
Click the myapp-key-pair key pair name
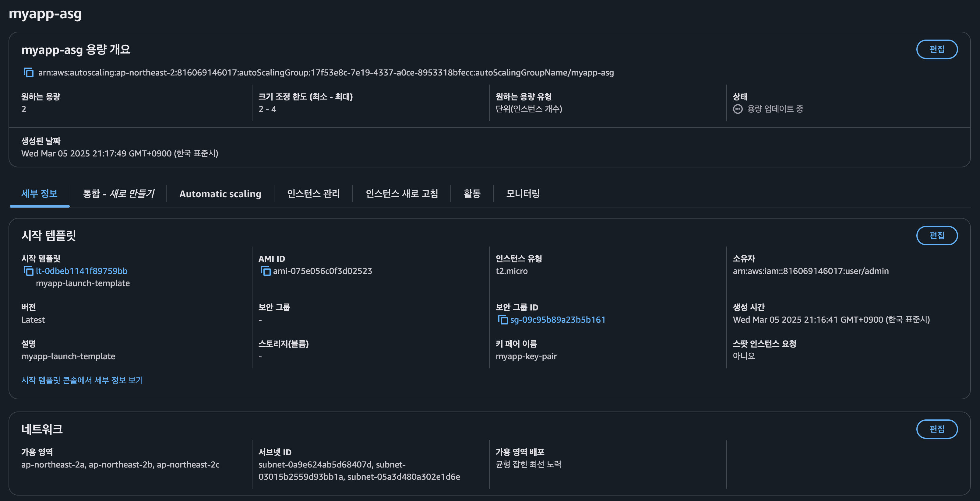coord(526,356)
